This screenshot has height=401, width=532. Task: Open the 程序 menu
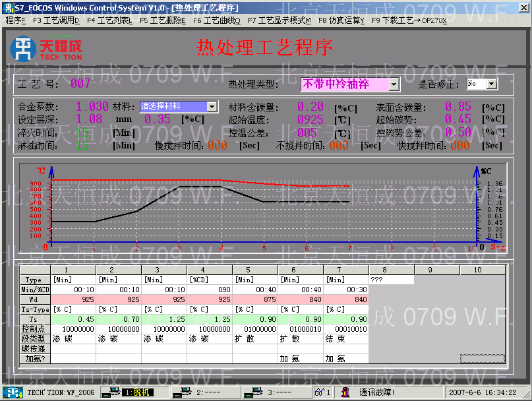[x=16, y=20]
